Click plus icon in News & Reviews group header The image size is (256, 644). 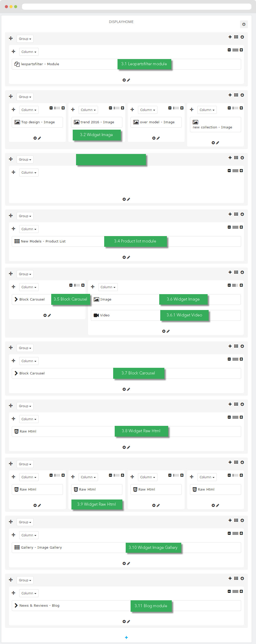coord(230,578)
